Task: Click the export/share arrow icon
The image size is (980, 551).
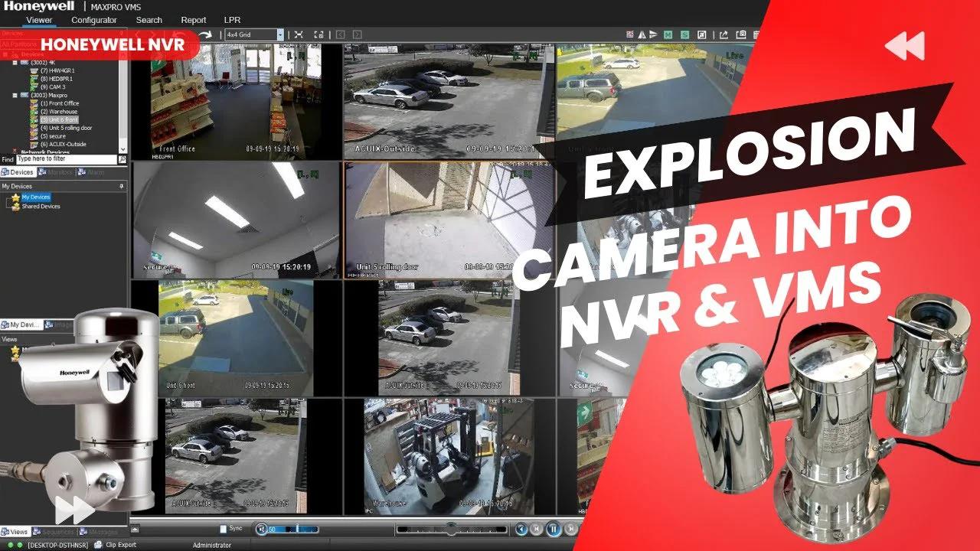Action: point(724,34)
